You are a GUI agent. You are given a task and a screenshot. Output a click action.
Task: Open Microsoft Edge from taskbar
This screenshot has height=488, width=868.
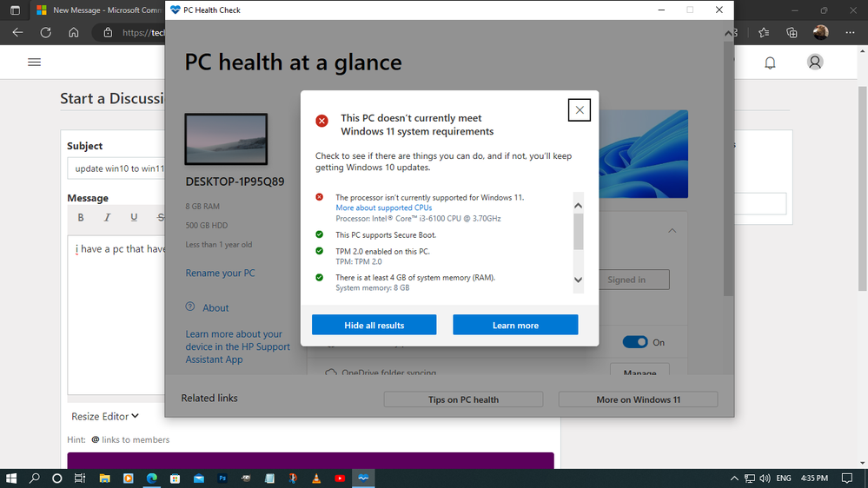(x=152, y=478)
